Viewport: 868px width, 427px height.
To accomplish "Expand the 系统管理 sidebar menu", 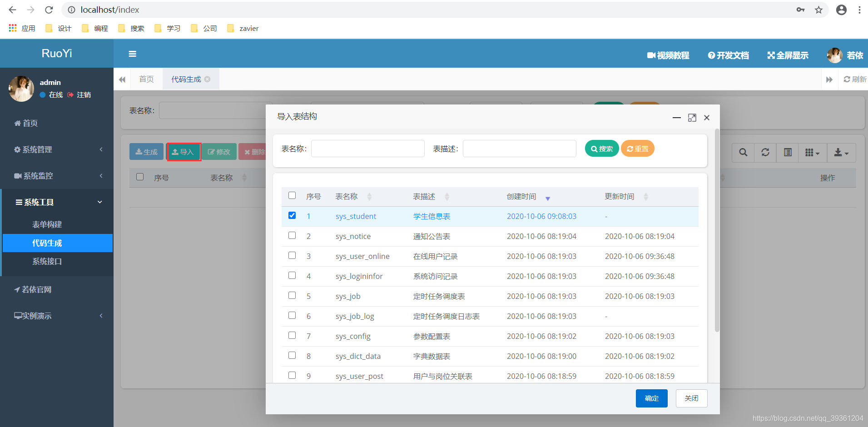I will 57,149.
